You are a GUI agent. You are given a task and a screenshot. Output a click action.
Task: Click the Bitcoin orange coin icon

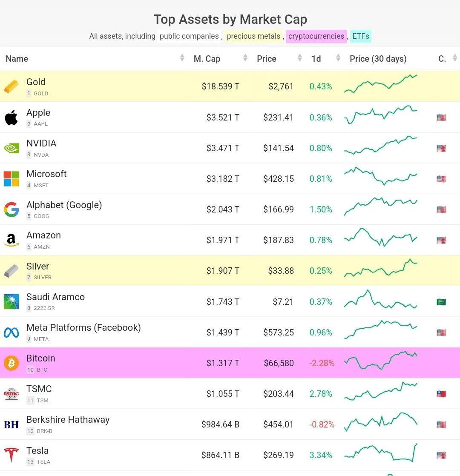point(11,363)
